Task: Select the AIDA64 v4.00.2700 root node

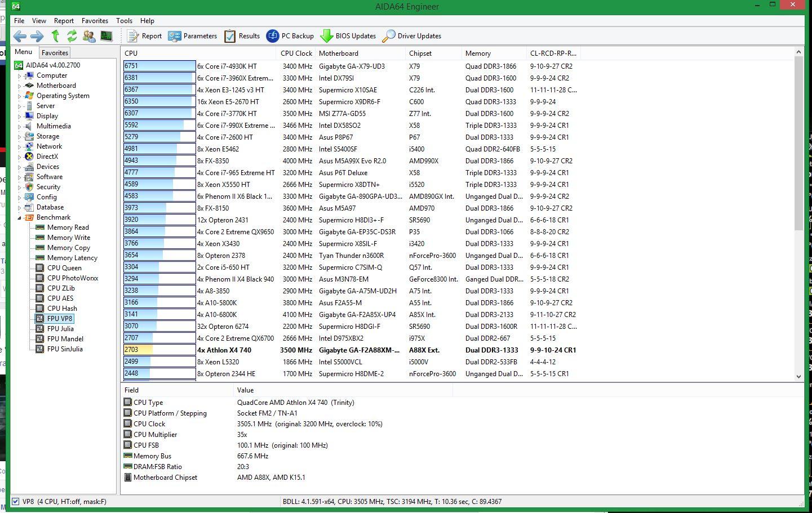Action: pos(53,65)
